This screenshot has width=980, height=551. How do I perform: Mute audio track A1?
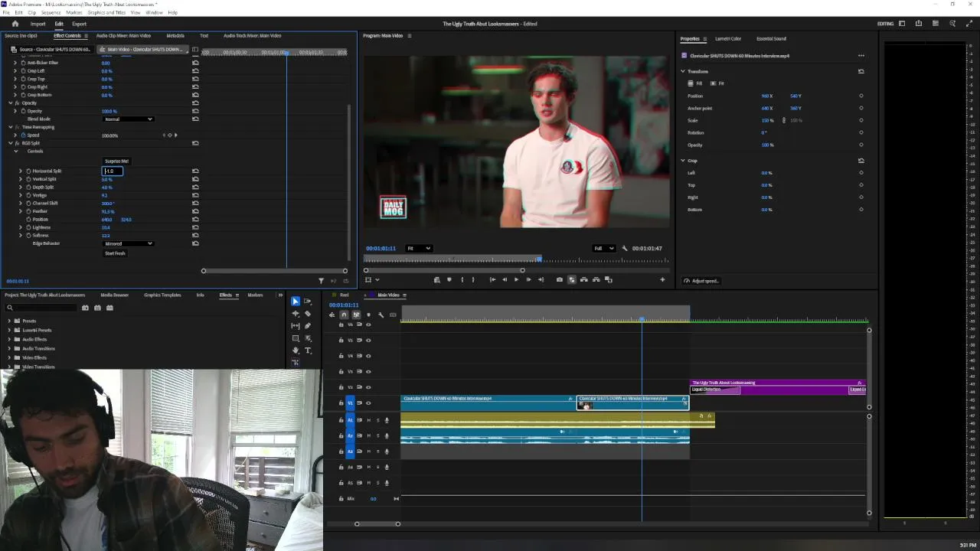coord(368,420)
